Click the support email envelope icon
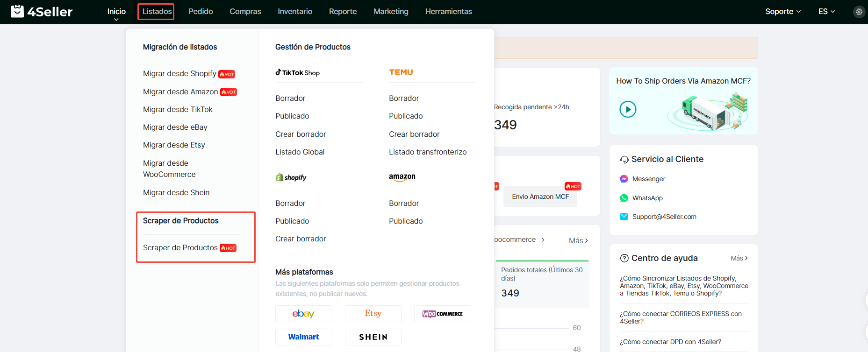 pos(624,217)
